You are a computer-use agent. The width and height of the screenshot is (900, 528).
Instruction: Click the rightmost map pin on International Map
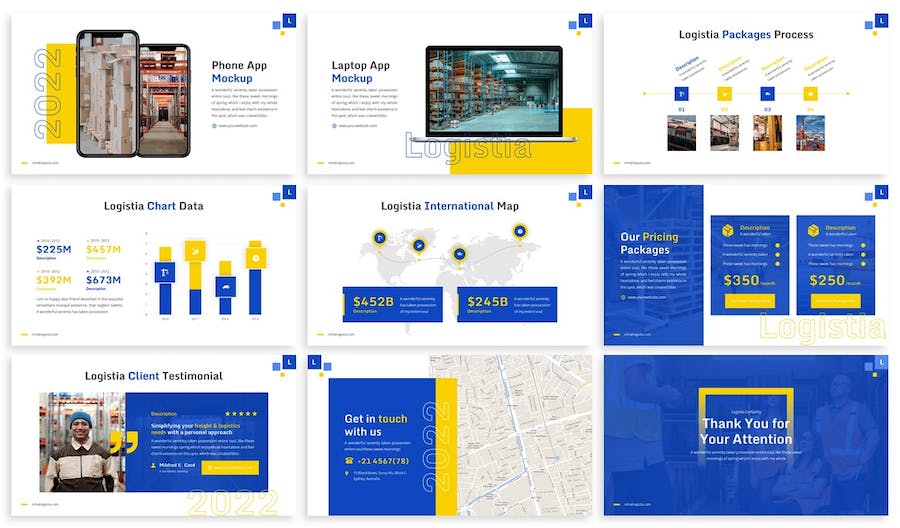pos(519,231)
